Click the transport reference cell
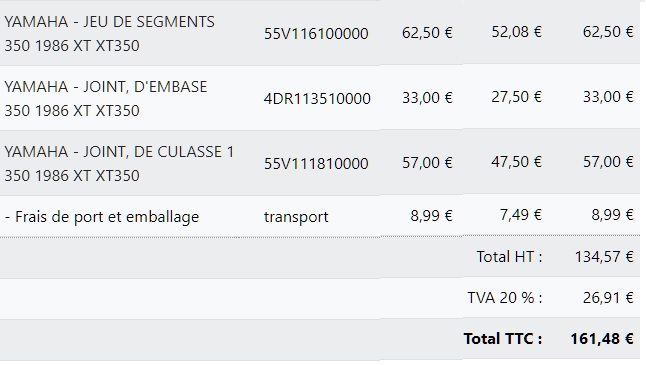This screenshot has width=646, height=365. click(296, 217)
